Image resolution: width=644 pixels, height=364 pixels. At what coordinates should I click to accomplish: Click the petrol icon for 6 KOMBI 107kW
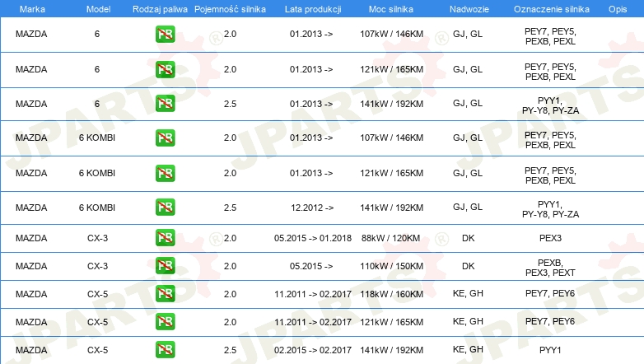pos(165,138)
